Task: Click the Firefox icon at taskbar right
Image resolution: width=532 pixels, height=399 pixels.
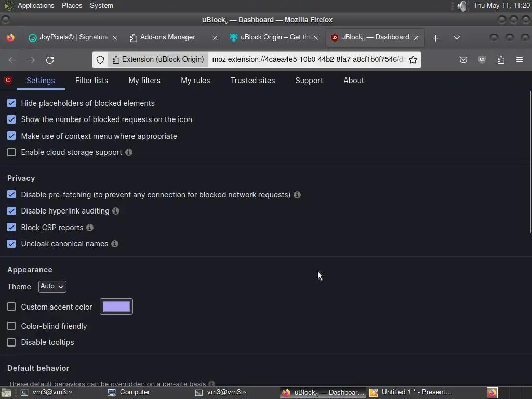Action: [493, 393]
